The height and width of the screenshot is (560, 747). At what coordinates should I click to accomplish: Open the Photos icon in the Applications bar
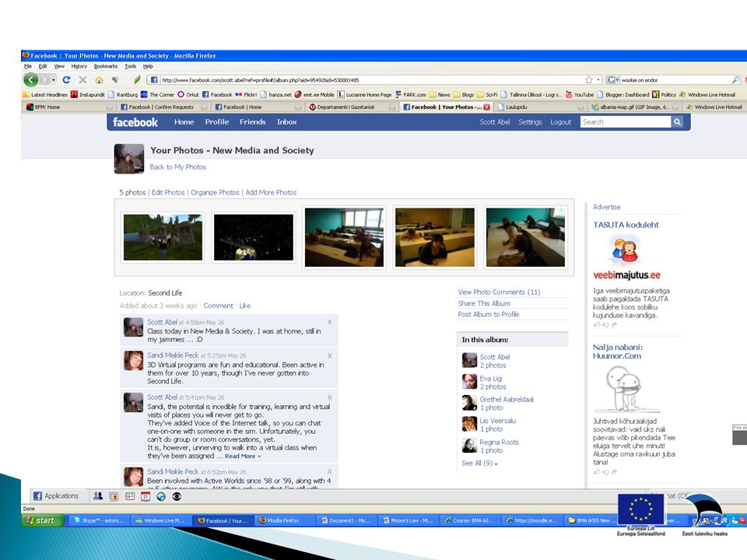(114, 496)
